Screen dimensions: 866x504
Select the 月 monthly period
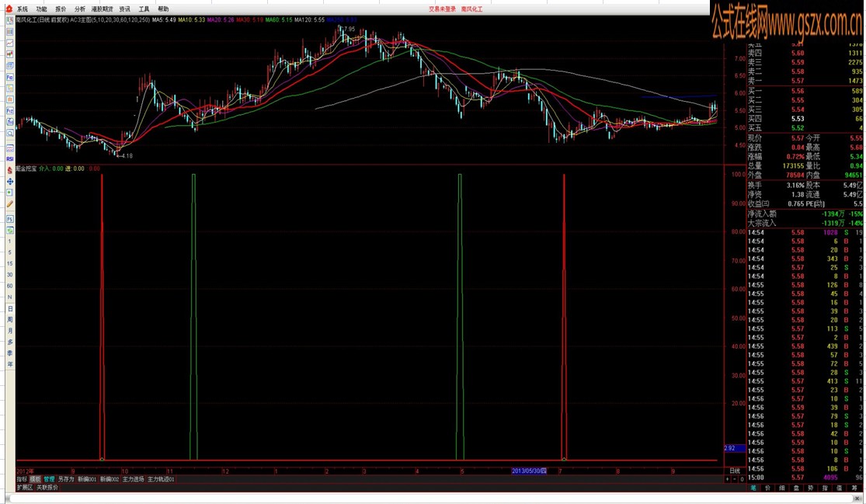point(10,331)
